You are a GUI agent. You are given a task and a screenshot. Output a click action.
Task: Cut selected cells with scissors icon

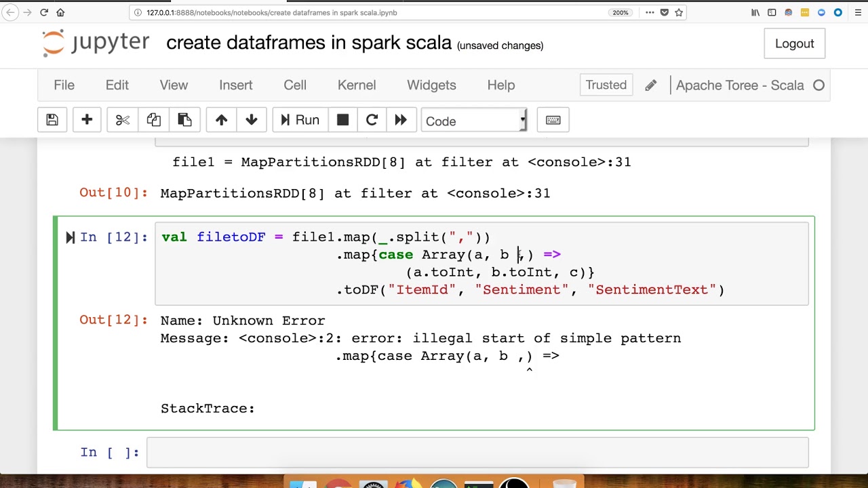[x=123, y=120]
